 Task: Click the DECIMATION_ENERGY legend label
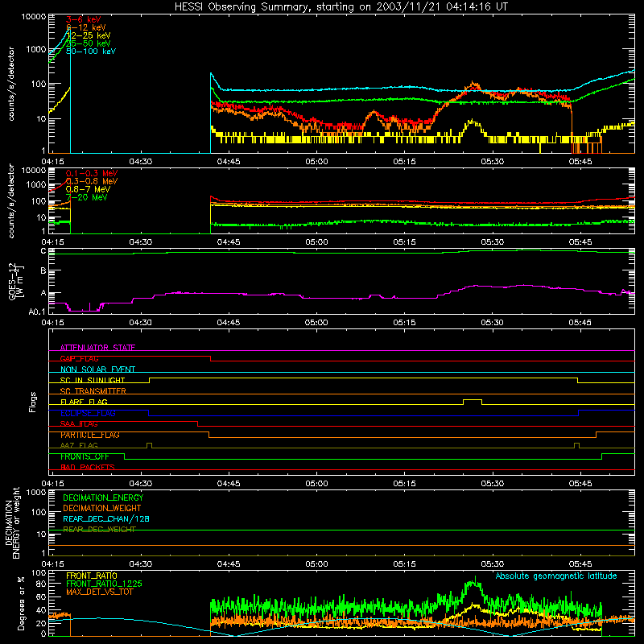[x=103, y=497]
